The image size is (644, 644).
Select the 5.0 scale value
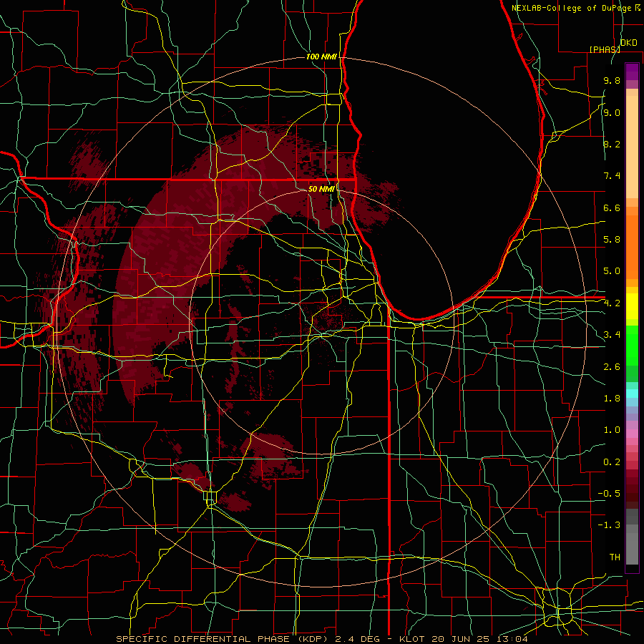click(612, 271)
